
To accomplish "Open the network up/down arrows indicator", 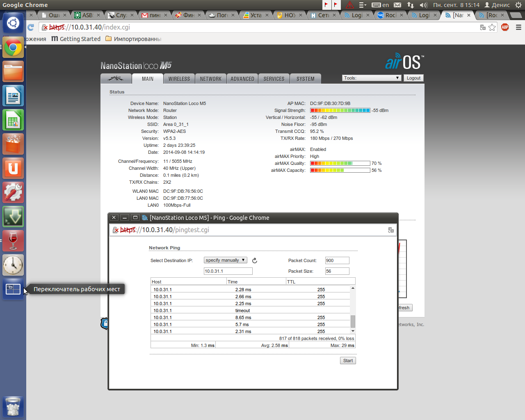I will coord(411,5).
